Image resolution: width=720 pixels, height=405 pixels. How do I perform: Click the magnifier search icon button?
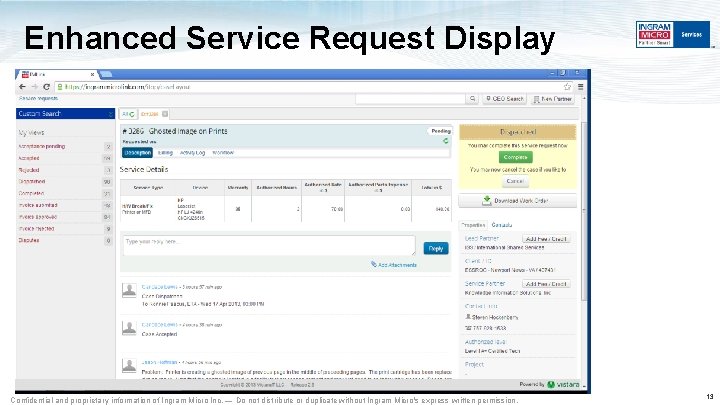click(x=472, y=99)
